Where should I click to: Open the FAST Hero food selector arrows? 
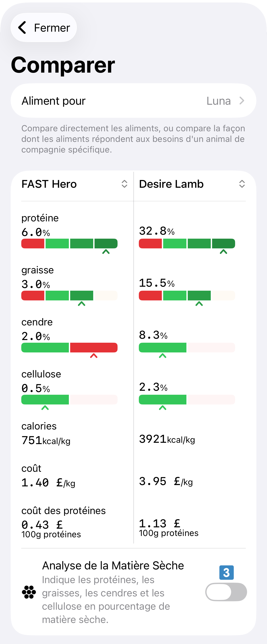(124, 184)
